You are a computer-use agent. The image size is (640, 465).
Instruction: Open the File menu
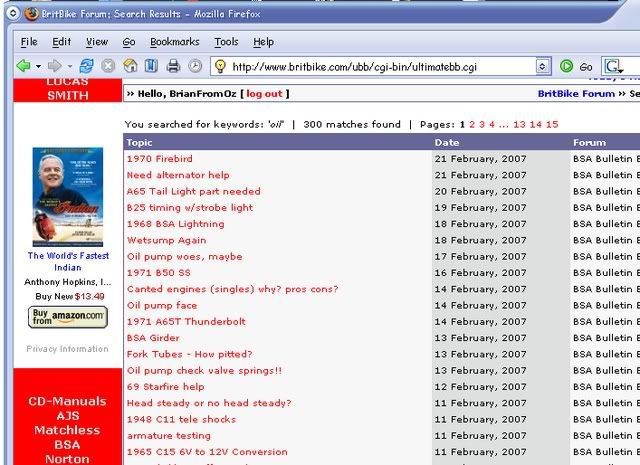point(29,42)
